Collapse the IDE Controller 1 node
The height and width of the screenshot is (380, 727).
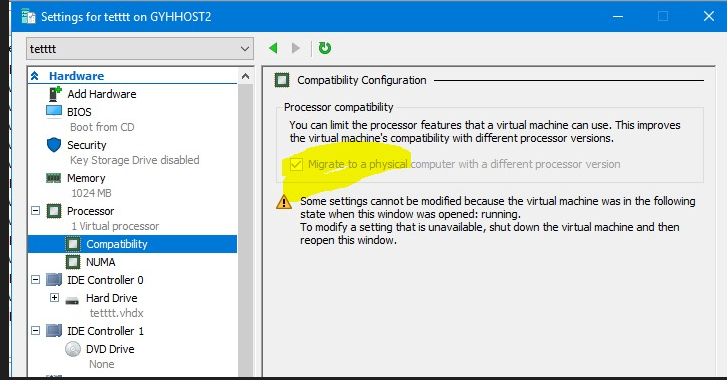(36, 330)
